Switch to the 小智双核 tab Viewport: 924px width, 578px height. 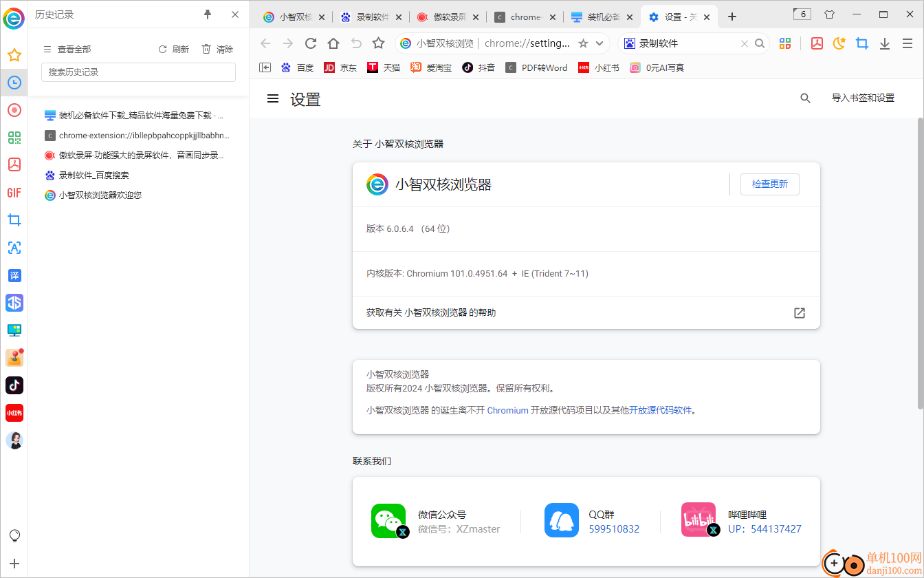pyautogui.click(x=294, y=17)
